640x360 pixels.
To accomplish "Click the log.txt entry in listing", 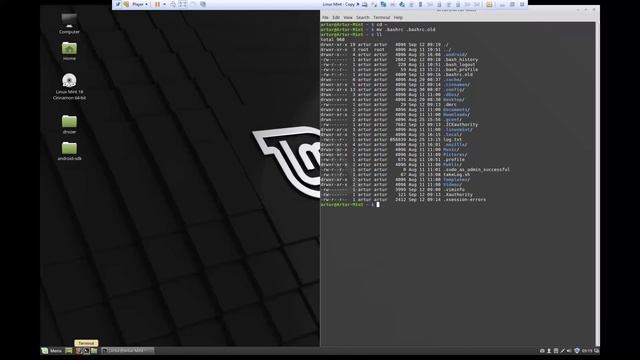I will (453, 140).
